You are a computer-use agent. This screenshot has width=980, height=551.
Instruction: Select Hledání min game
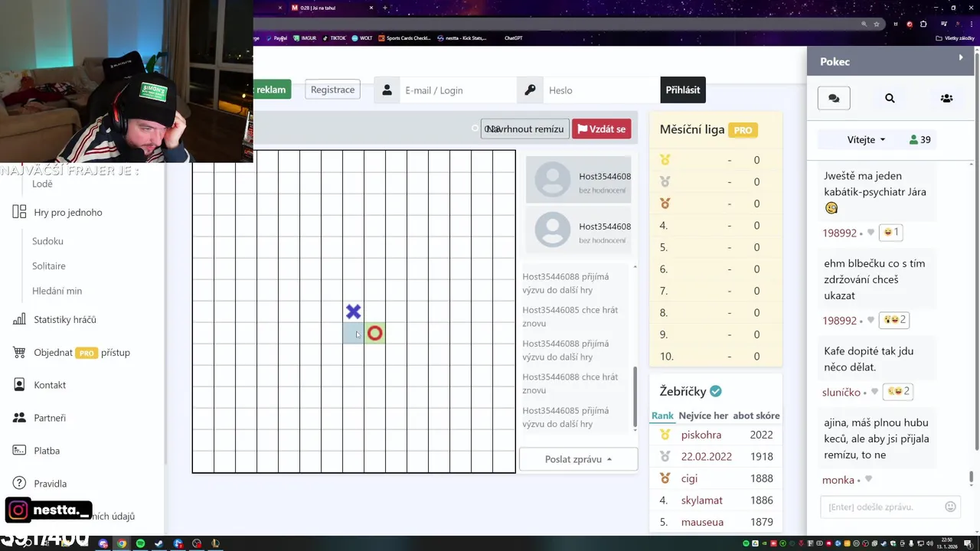pyautogui.click(x=57, y=291)
